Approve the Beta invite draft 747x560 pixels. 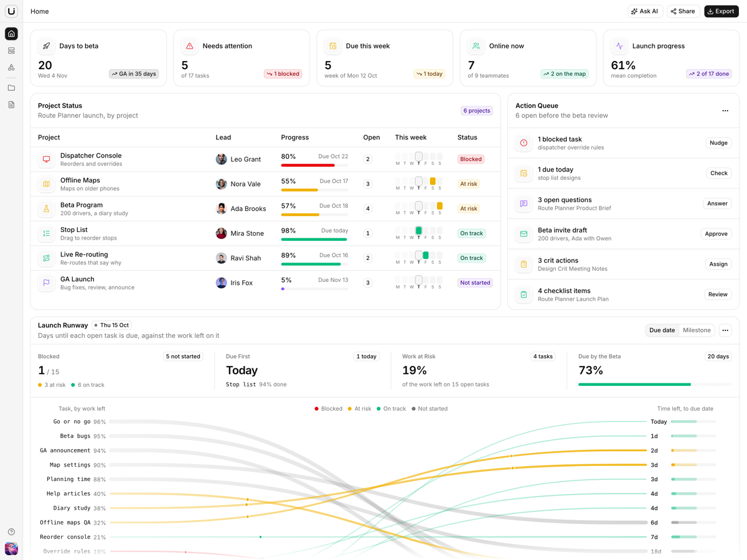click(716, 234)
